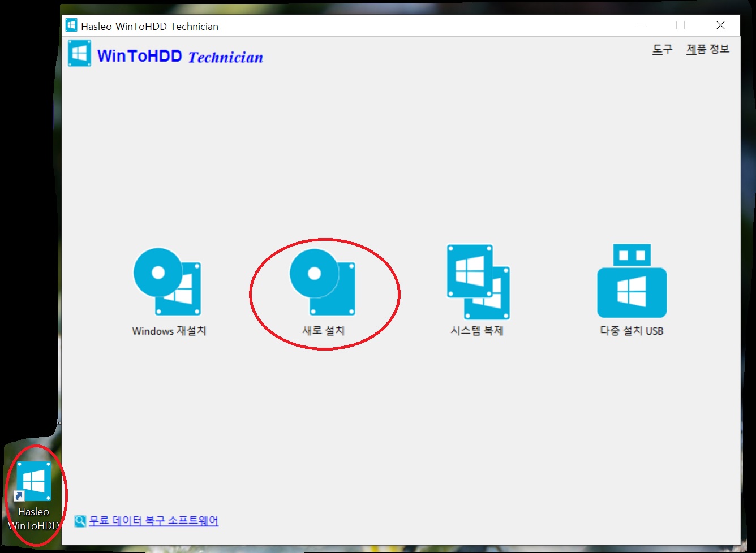Select the 새로 설치 new installation icon
The image size is (756, 553).
(323, 282)
